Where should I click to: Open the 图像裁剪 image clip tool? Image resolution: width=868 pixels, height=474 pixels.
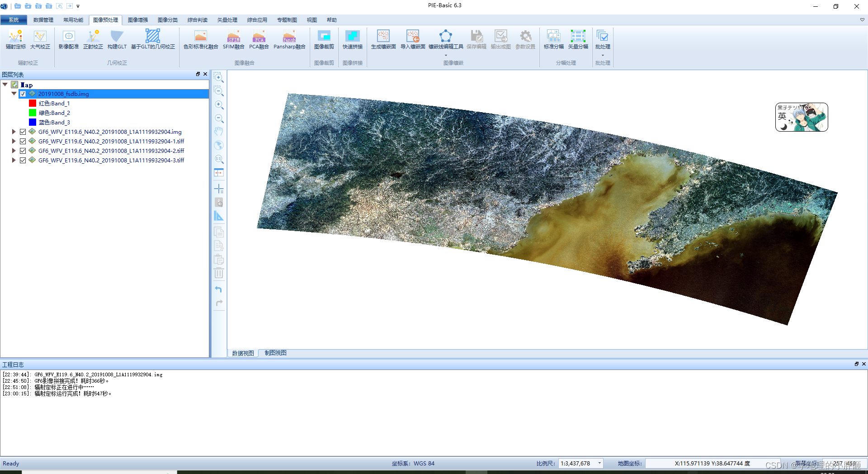[324, 39]
